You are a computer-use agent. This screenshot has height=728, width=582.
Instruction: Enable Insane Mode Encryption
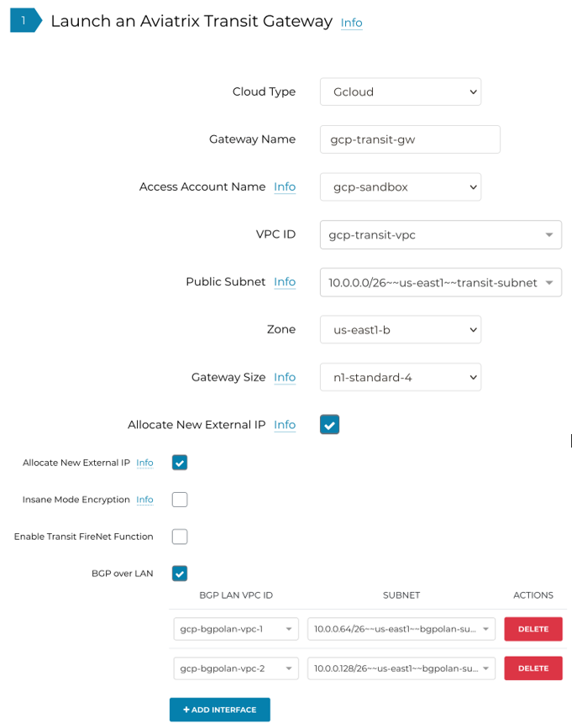click(179, 500)
